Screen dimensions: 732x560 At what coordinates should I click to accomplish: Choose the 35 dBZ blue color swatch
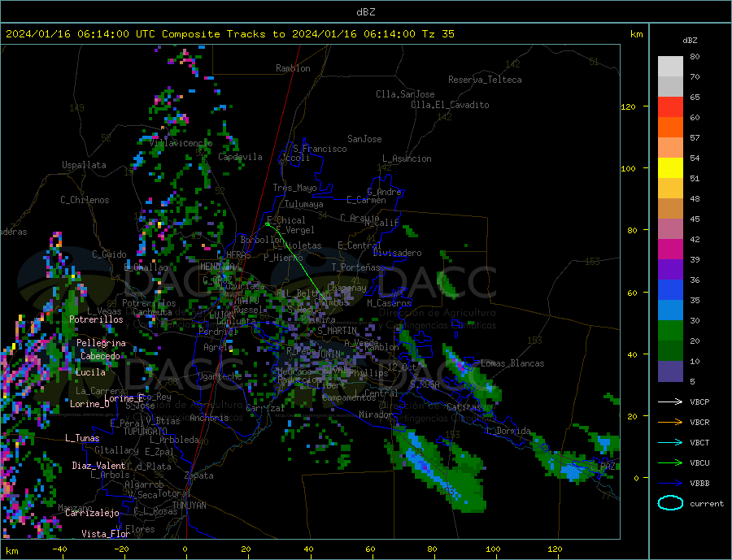[670, 290]
